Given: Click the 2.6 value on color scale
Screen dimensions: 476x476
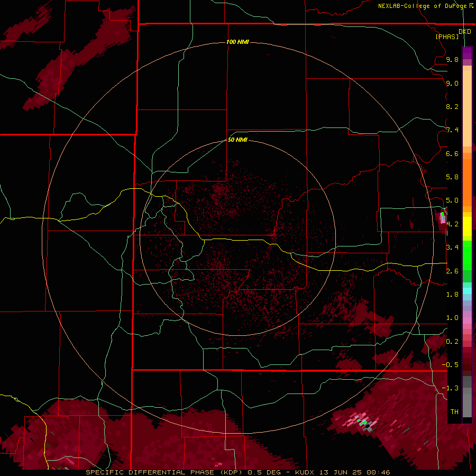Looking at the screenshot, I should click(x=452, y=271).
